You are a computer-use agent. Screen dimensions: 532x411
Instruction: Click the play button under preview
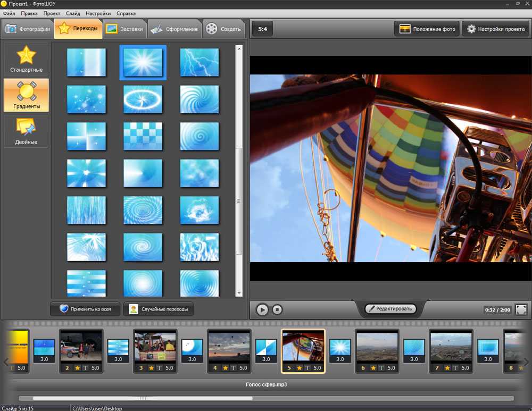262,309
